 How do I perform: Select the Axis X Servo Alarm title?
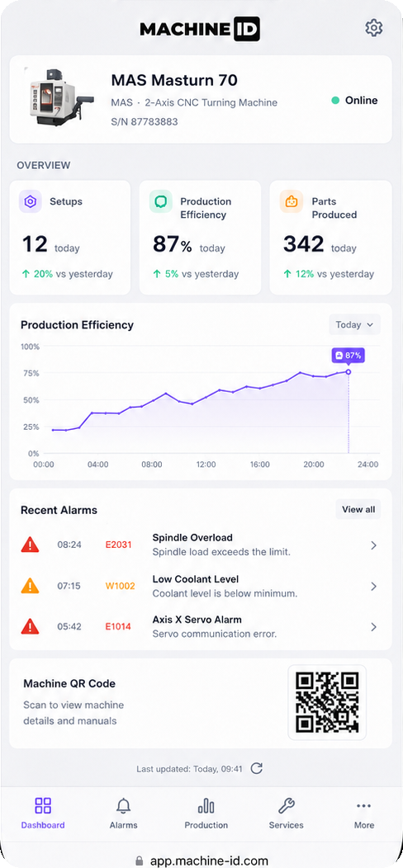[197, 620]
